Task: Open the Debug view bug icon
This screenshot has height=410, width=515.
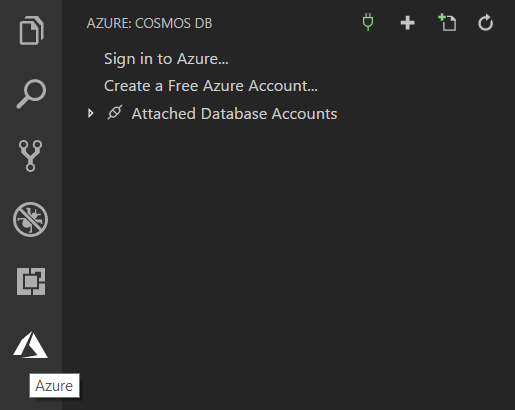Action: [31, 219]
